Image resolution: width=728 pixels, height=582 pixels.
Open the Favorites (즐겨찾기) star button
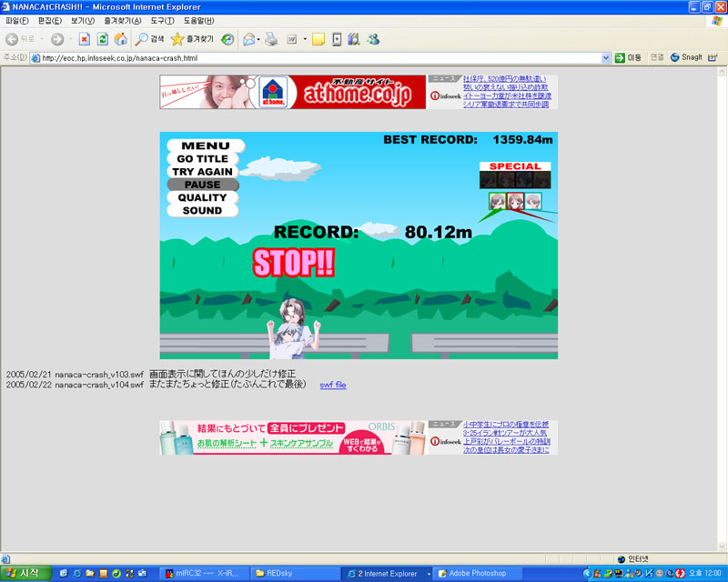[191, 39]
